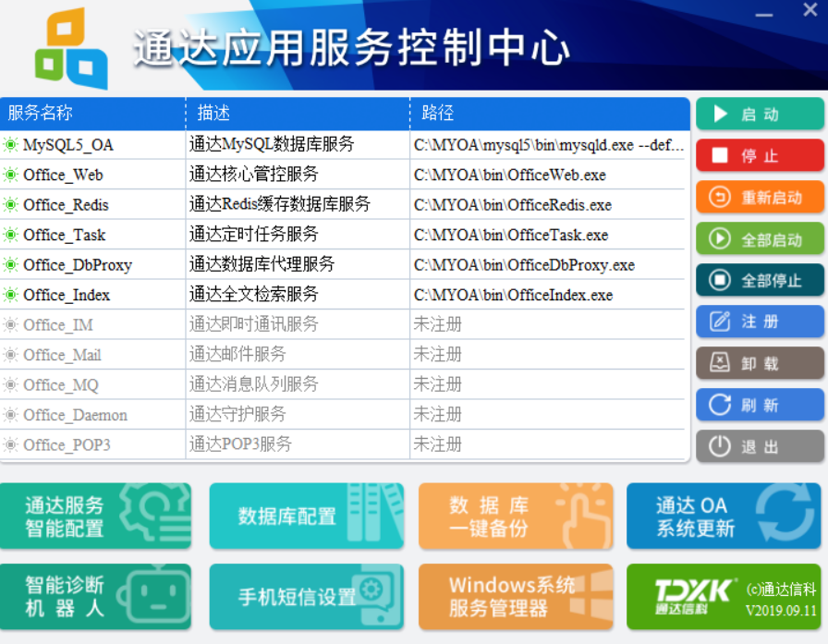
Task: Click the 路径 column header
Action: coord(550,113)
